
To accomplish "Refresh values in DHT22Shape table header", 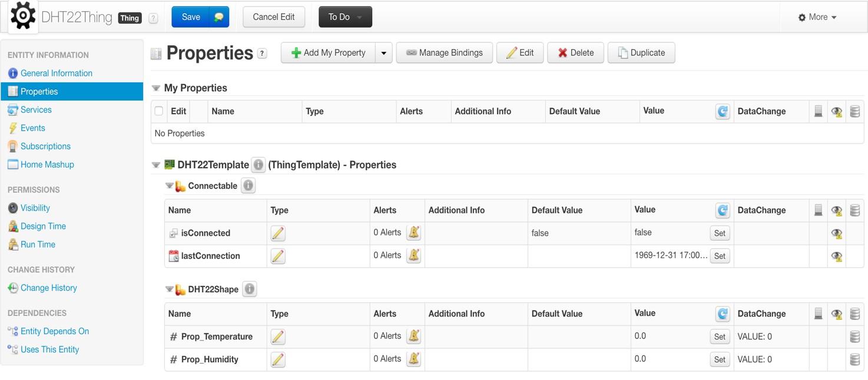I will (x=723, y=314).
